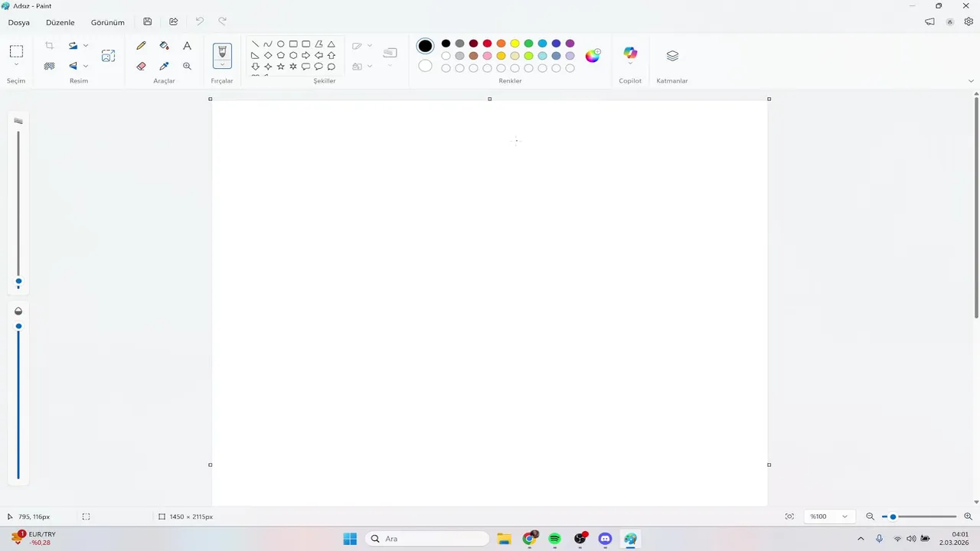Select the Pencil tool
This screenshot has width=980, height=551.
(x=141, y=46)
